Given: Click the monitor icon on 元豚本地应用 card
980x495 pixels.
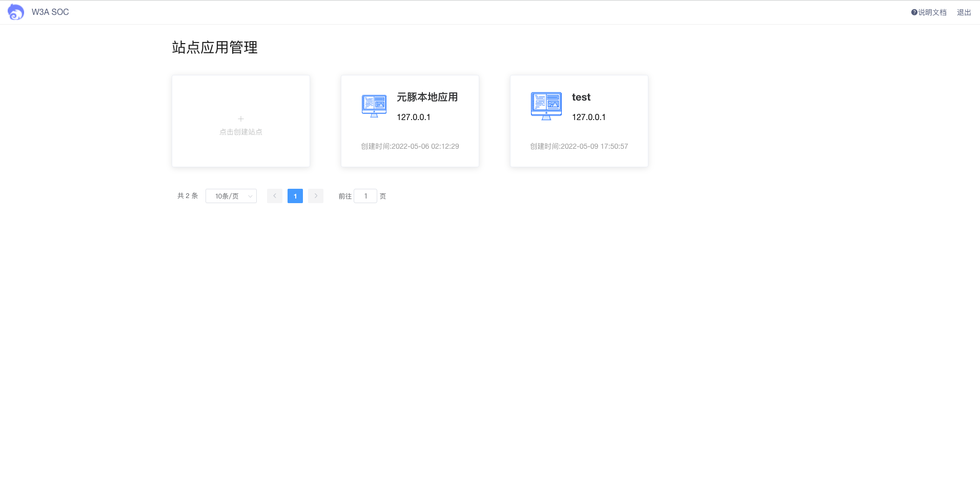Looking at the screenshot, I should pos(374,106).
